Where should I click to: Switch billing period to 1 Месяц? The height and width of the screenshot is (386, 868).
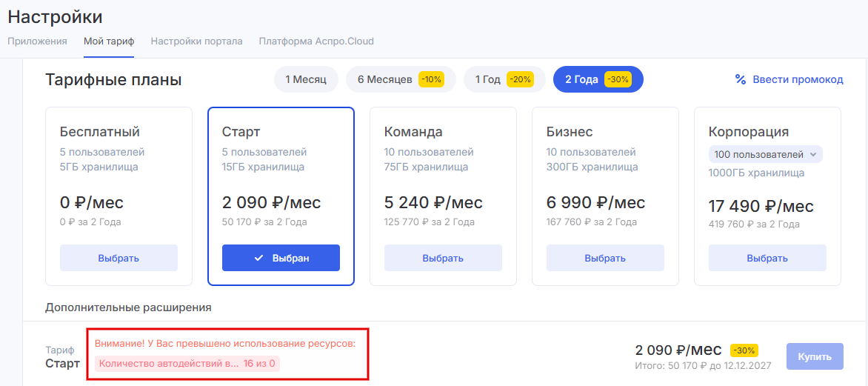[x=306, y=79]
